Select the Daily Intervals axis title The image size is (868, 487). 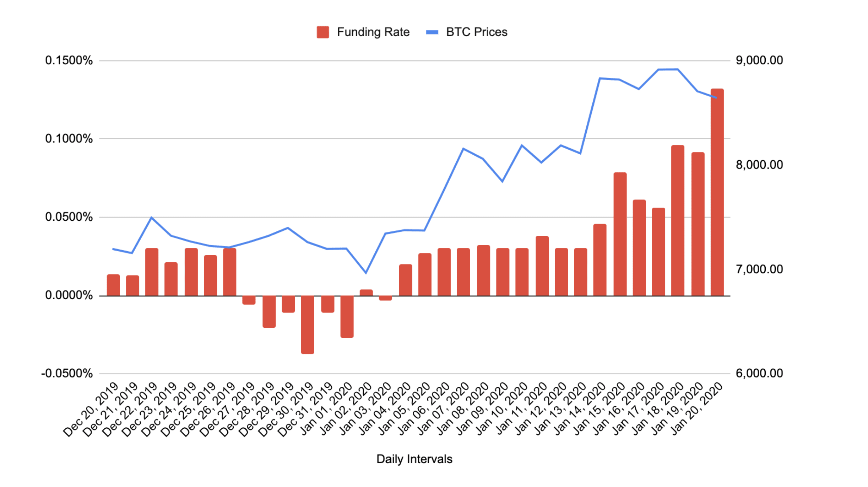click(x=414, y=459)
